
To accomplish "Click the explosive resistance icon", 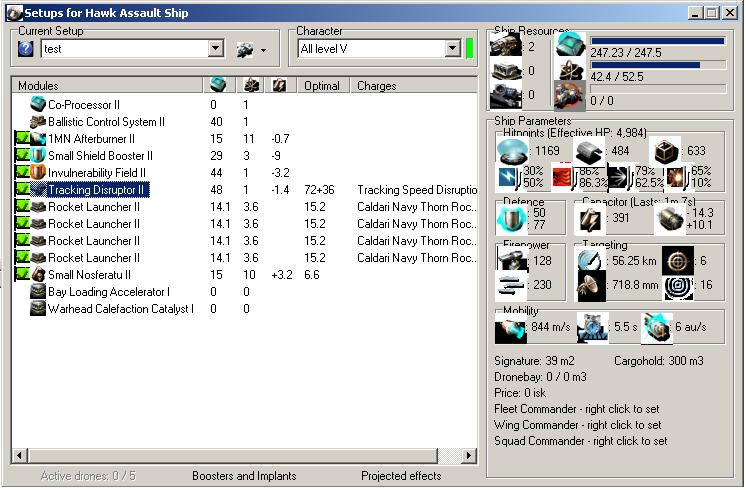I will (677, 177).
